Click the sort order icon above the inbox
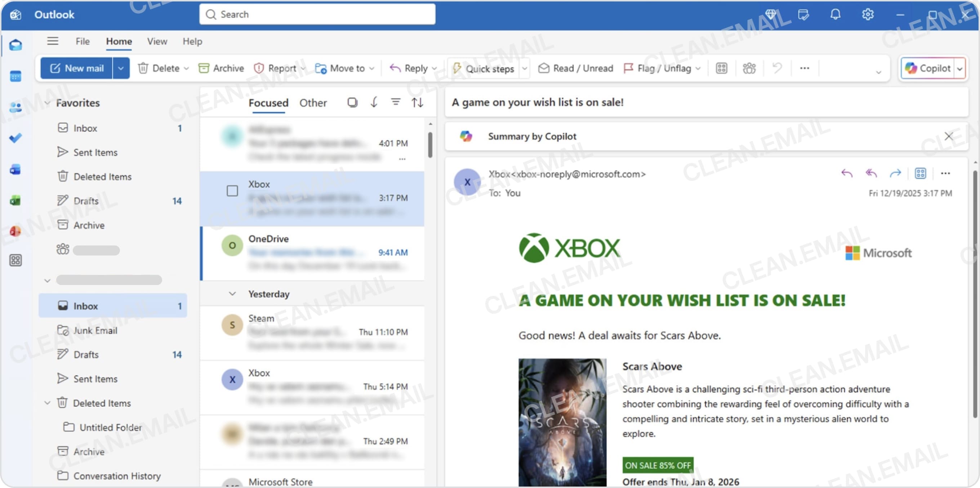 pos(417,102)
